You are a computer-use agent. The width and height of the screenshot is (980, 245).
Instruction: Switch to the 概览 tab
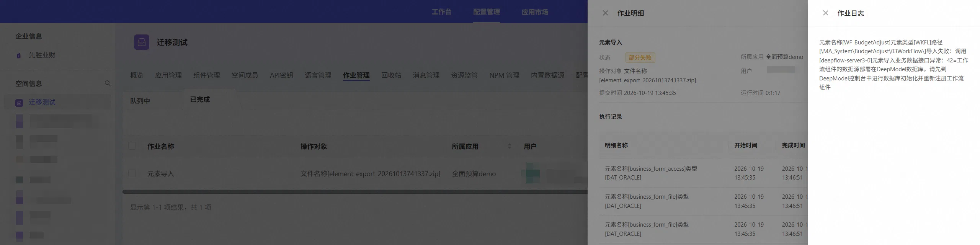pyautogui.click(x=137, y=75)
